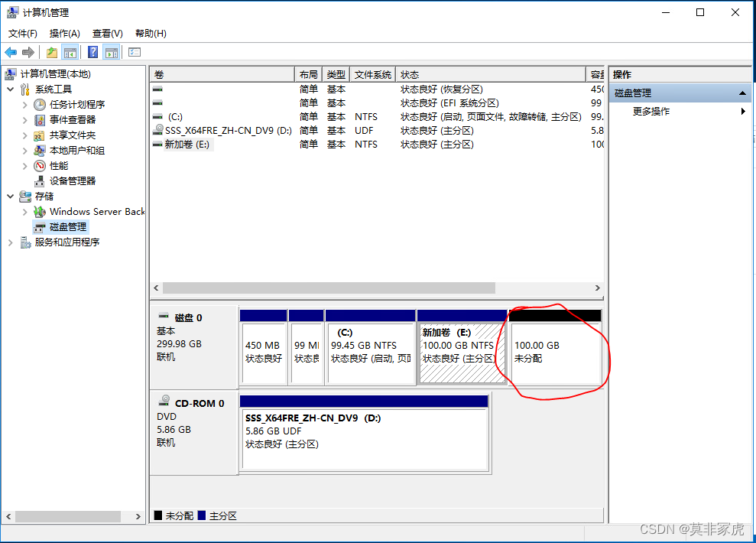Screen dimensions: 756x543
Task: Click the Computer Management root icon
Action: [x=11, y=73]
